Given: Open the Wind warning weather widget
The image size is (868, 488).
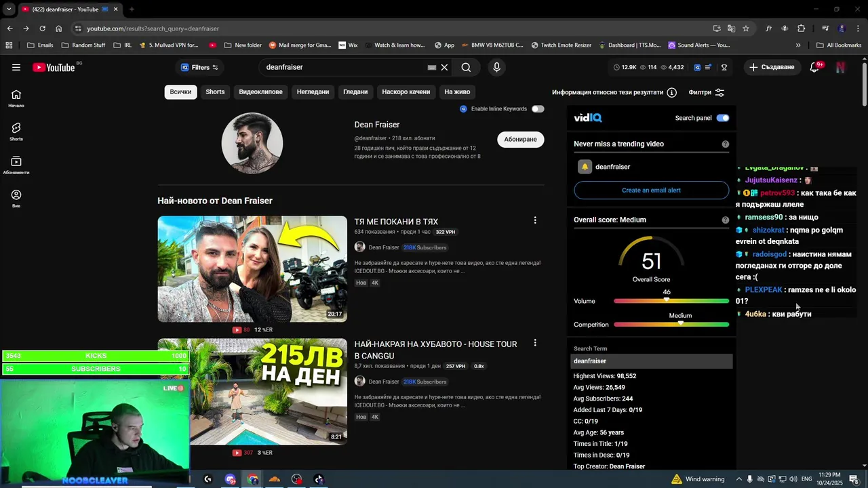Looking at the screenshot, I should [698, 479].
